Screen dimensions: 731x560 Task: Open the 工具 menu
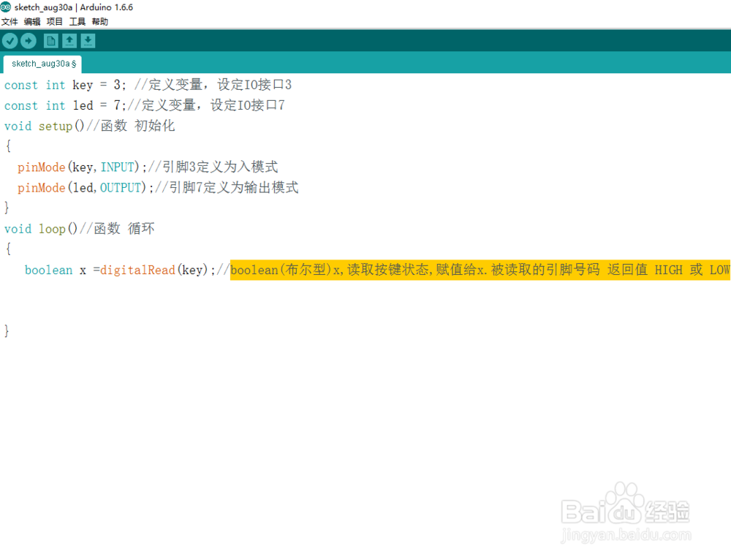click(77, 21)
